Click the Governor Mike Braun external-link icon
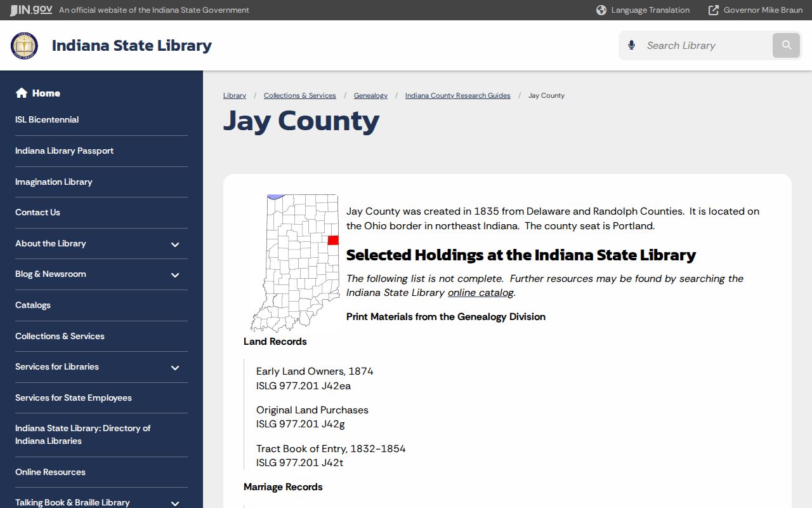812x508 pixels. (x=714, y=10)
